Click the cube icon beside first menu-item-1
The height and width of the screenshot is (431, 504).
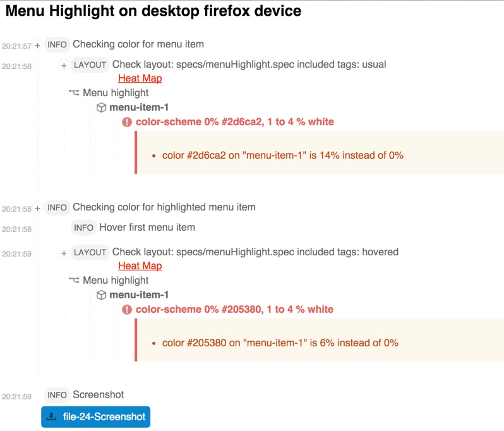(x=101, y=107)
